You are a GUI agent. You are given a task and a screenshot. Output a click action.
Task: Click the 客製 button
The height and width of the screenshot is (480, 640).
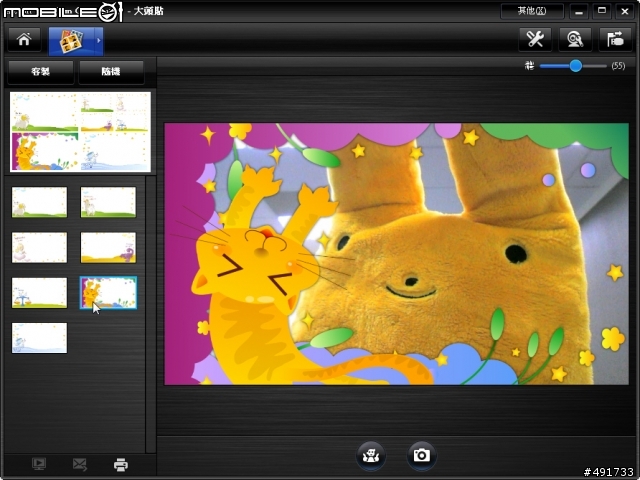(x=40, y=72)
